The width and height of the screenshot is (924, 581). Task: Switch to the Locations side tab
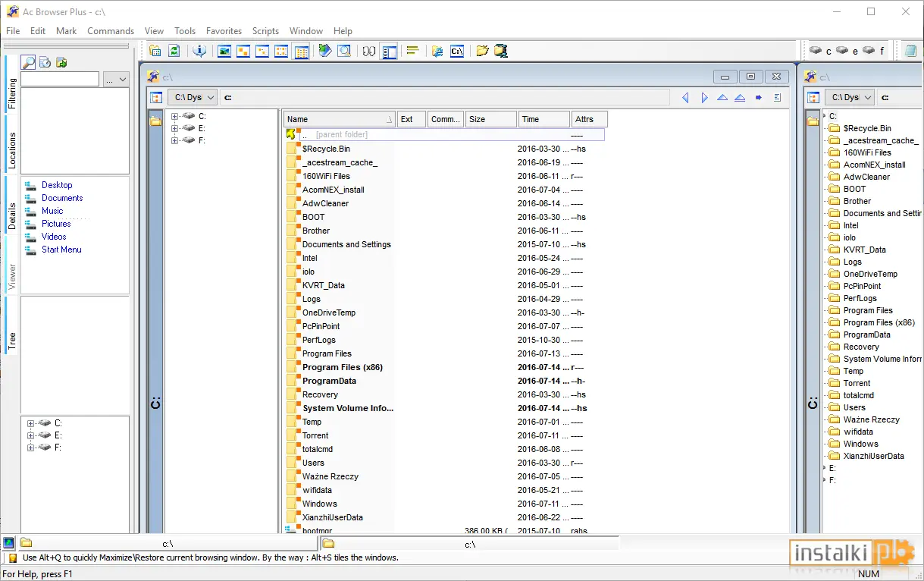[12, 144]
